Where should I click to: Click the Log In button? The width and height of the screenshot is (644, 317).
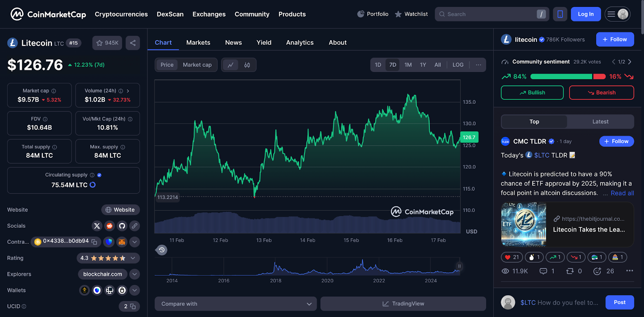pos(586,14)
